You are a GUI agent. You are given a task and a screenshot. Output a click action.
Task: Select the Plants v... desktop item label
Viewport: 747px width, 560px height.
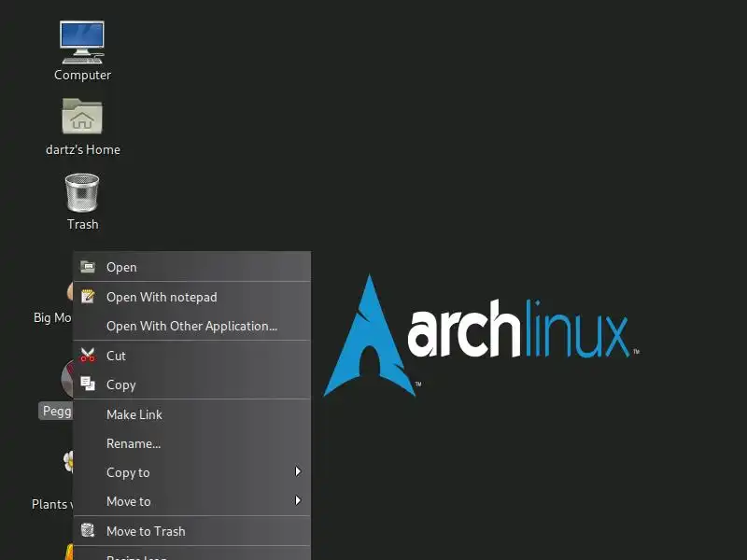[52, 504]
